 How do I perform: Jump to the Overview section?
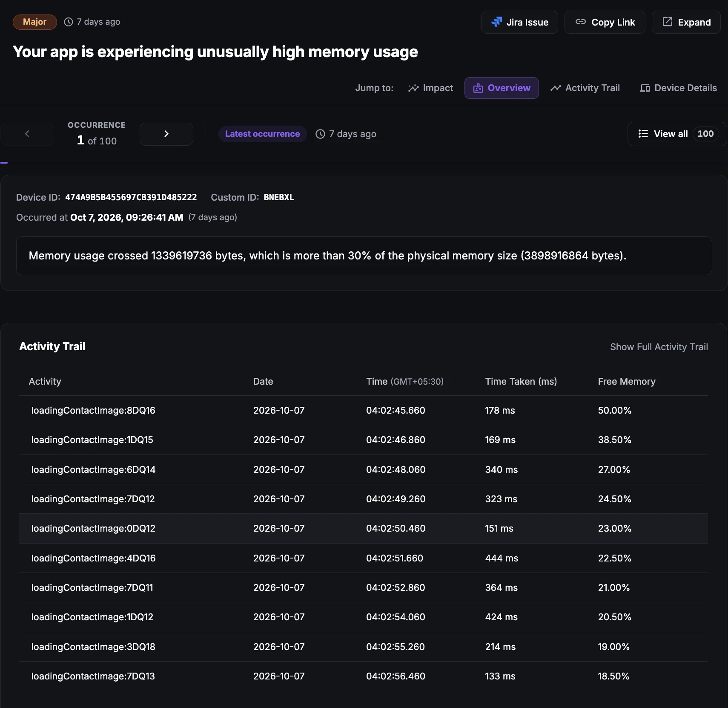click(502, 88)
